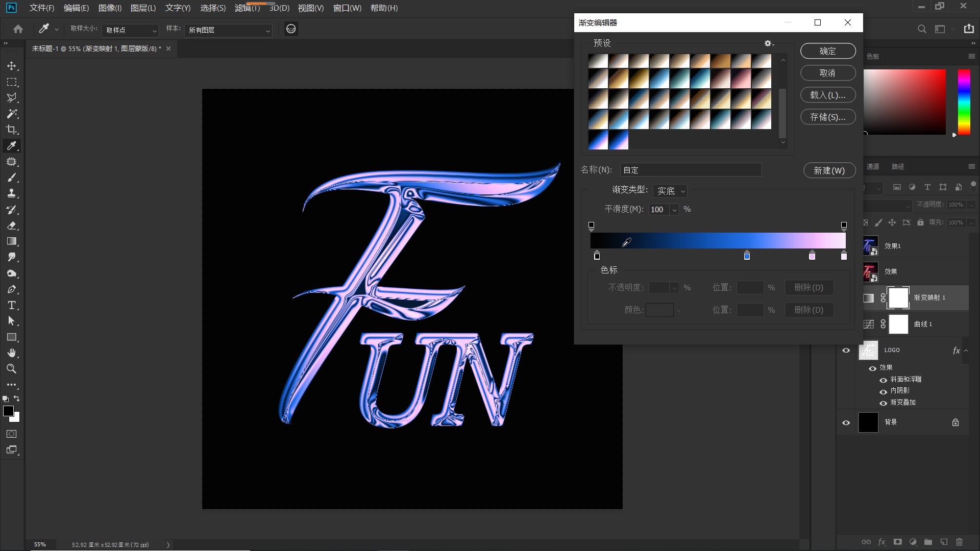The height and width of the screenshot is (551, 980).
Task: Open the 滤镜 menu
Action: 247,8
